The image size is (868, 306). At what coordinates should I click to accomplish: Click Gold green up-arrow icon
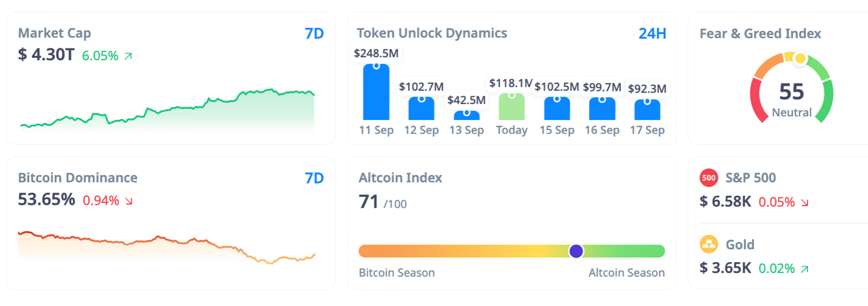(805, 269)
